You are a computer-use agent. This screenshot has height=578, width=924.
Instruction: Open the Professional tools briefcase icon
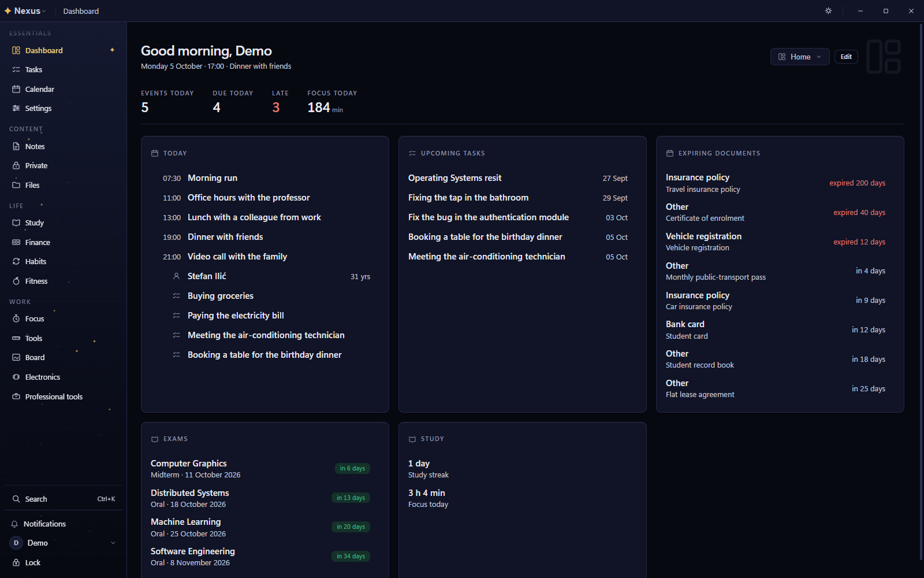[16, 397]
